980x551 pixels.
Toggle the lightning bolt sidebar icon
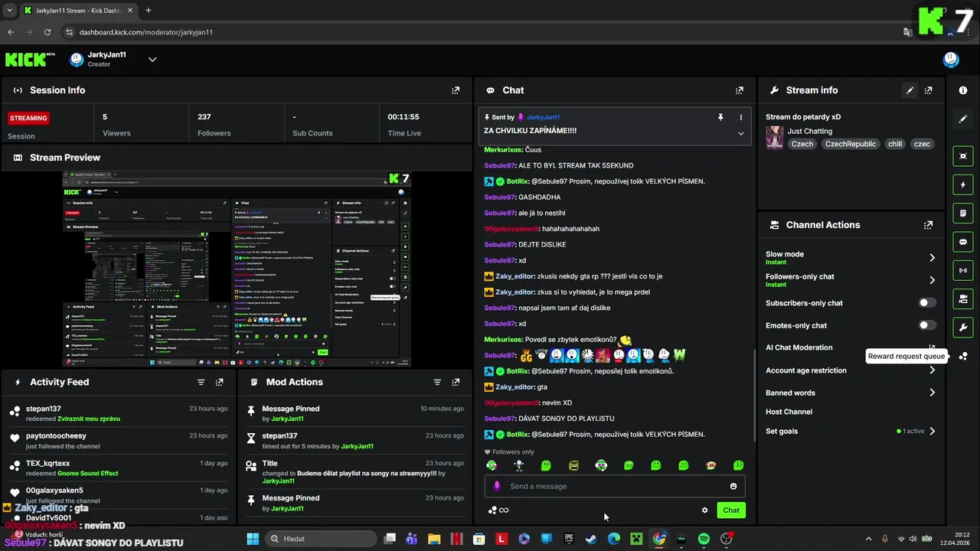click(x=963, y=184)
